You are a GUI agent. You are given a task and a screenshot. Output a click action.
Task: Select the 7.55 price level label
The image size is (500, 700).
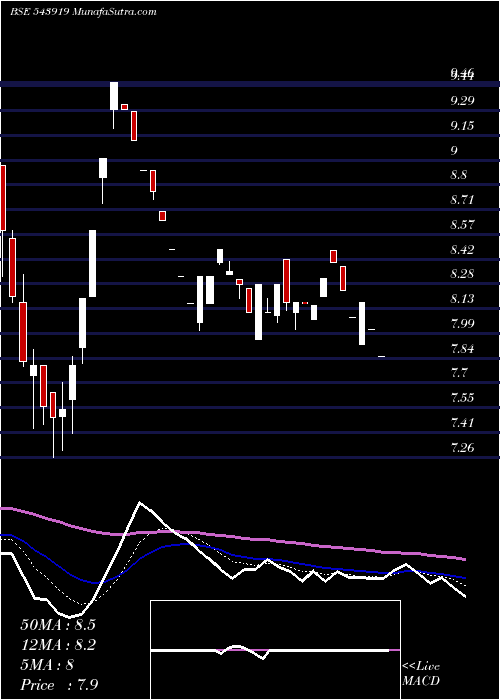[462, 398]
